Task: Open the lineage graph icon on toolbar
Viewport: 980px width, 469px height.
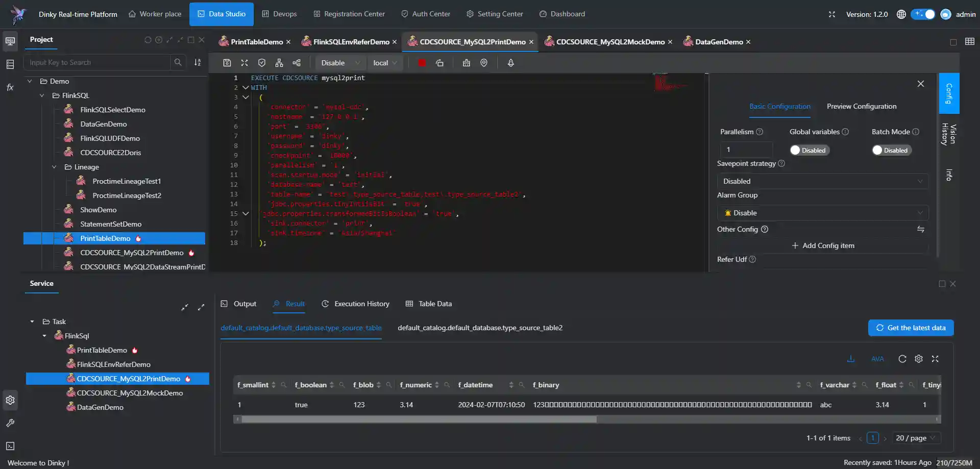Action: [x=297, y=63]
